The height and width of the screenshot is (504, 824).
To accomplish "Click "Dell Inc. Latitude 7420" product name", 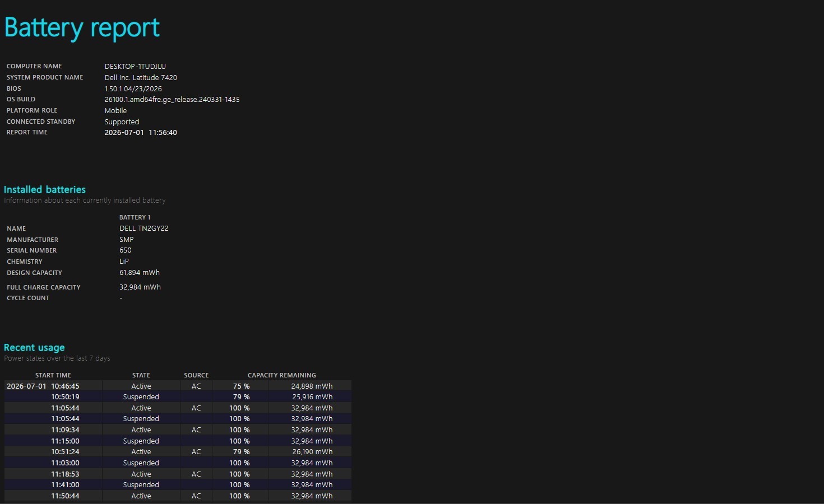I will click(141, 77).
